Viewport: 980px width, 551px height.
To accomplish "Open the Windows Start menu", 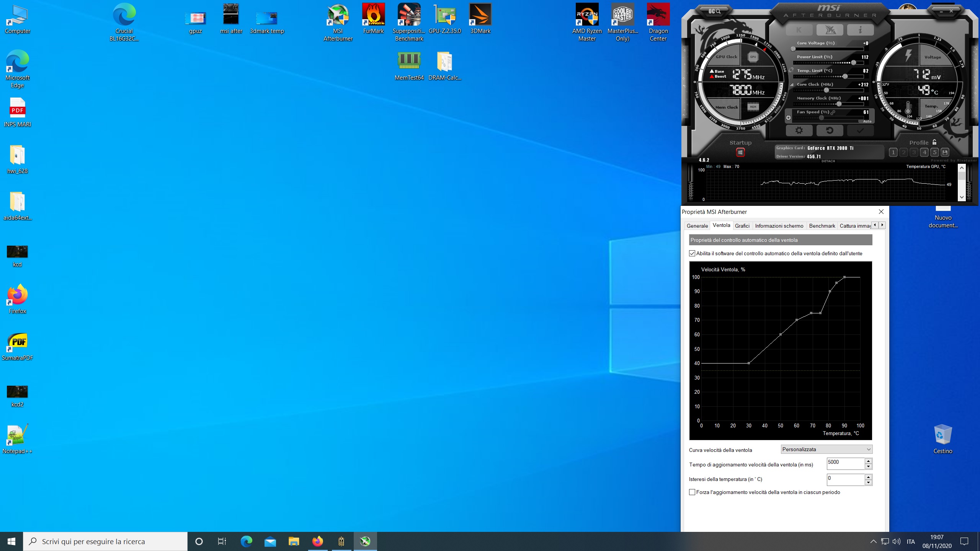I will (x=11, y=541).
